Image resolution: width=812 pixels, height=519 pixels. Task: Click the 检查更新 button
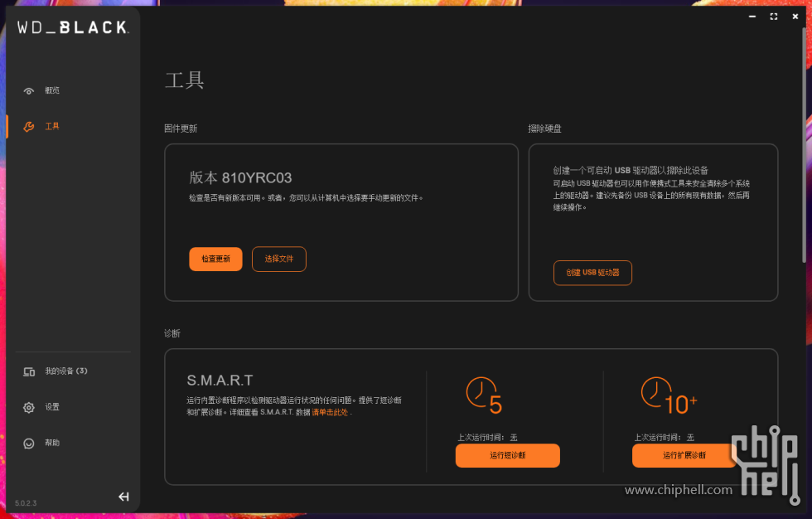coord(215,259)
